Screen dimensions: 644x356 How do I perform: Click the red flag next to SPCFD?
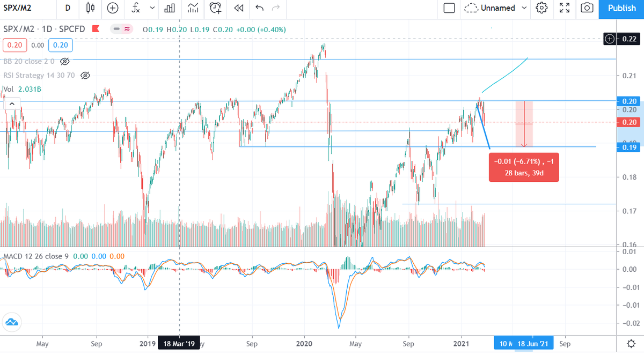[96, 28]
